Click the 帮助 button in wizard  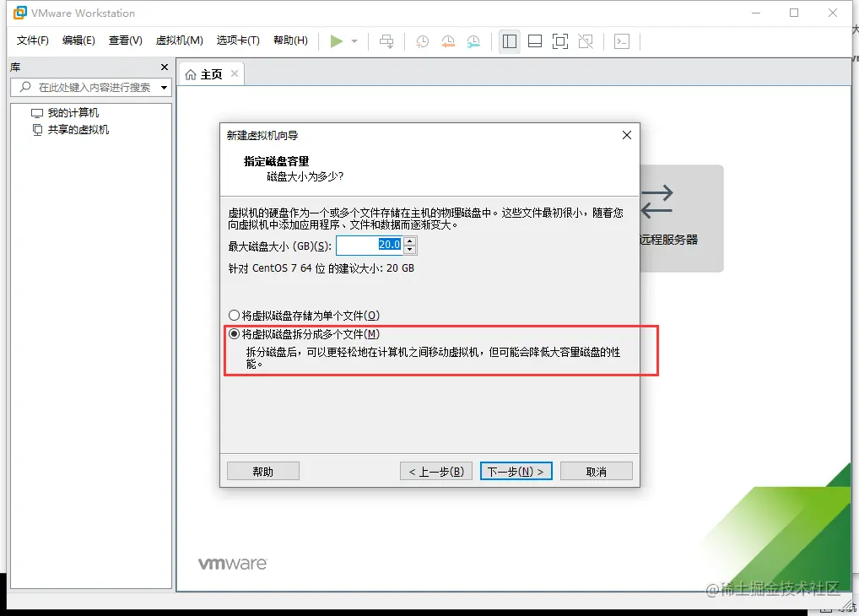[x=263, y=472]
